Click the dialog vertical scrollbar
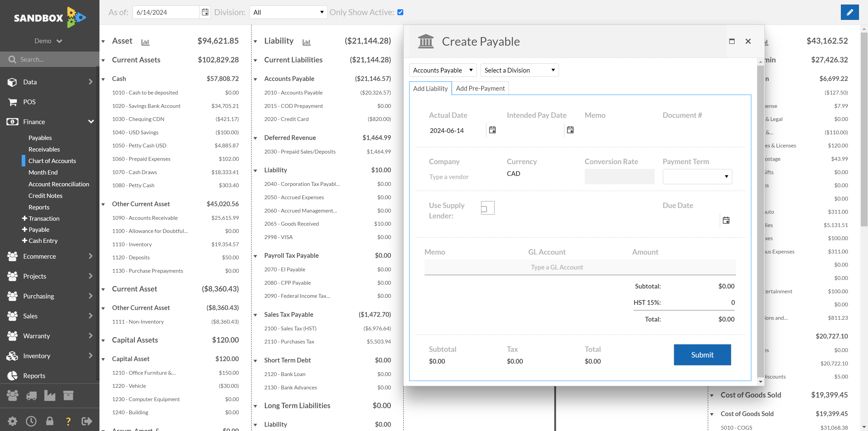This screenshot has width=868, height=431. coord(760,221)
